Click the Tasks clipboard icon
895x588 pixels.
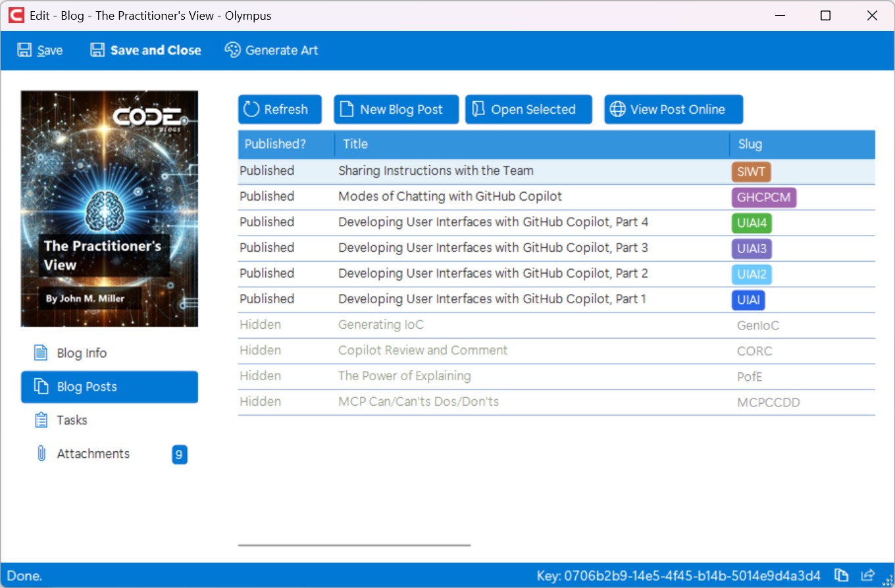[41, 420]
